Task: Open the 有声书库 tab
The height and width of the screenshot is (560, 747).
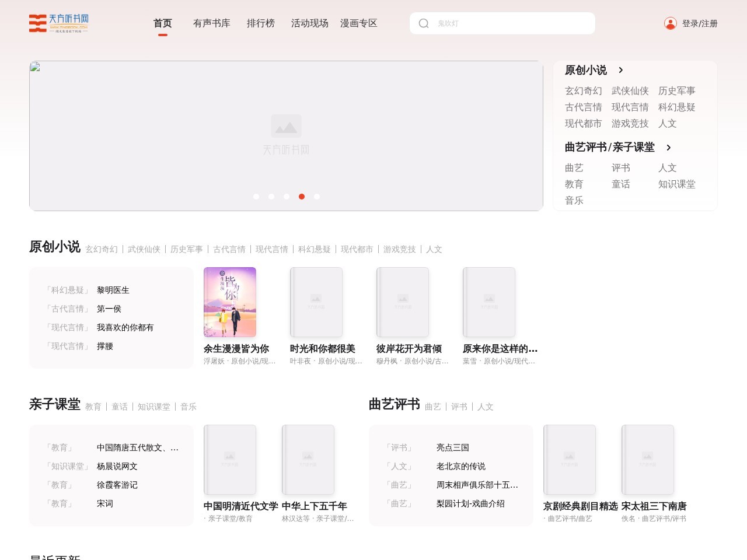Action: point(211,23)
